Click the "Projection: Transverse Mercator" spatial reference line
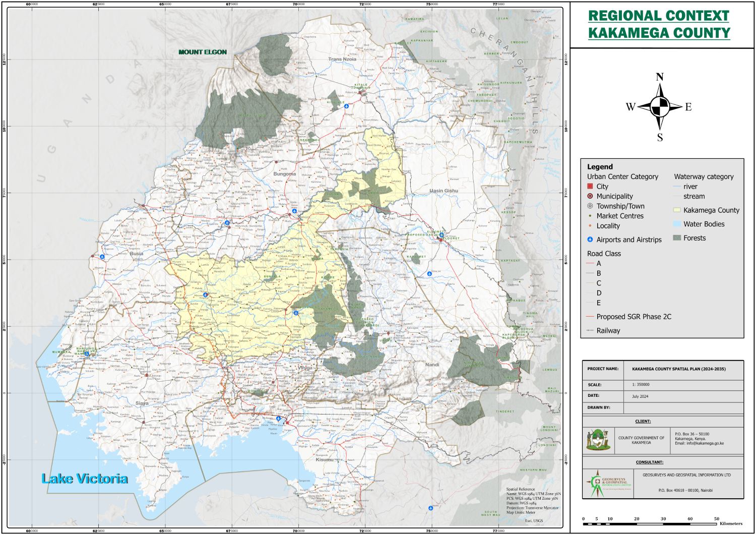This screenshot has width=756, height=535. tap(532, 508)
